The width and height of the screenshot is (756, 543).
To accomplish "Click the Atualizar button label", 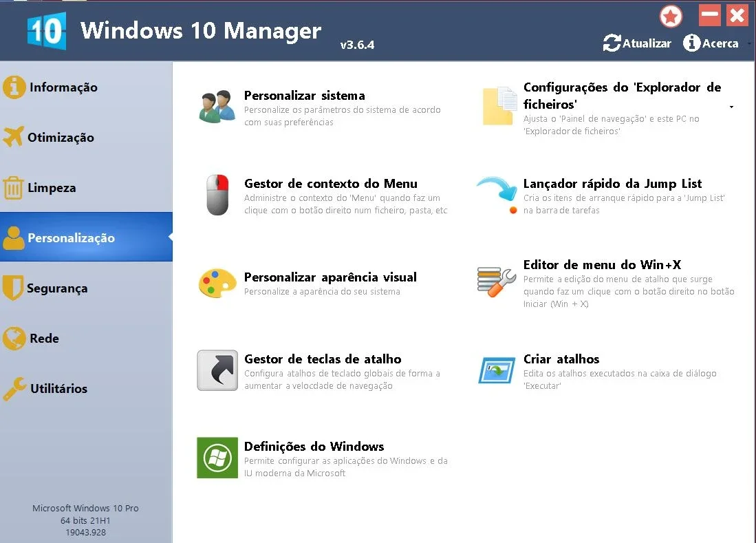I will click(647, 43).
